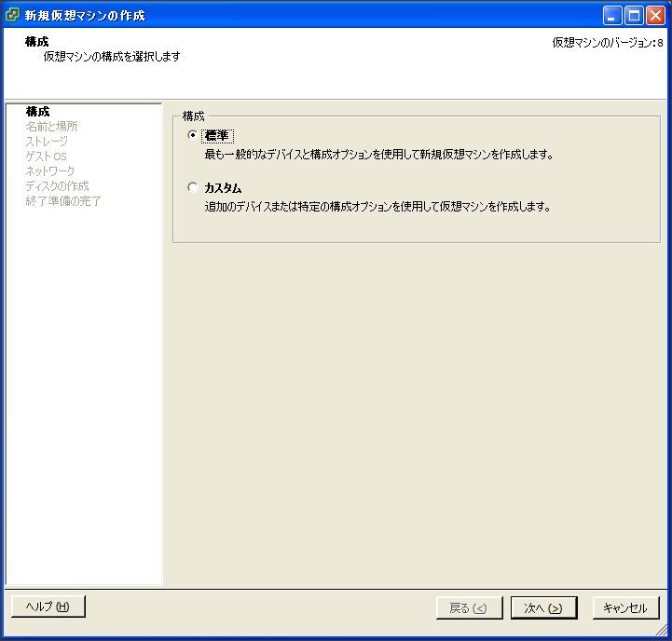Select ストレージ step in the sidebar

[x=47, y=142]
